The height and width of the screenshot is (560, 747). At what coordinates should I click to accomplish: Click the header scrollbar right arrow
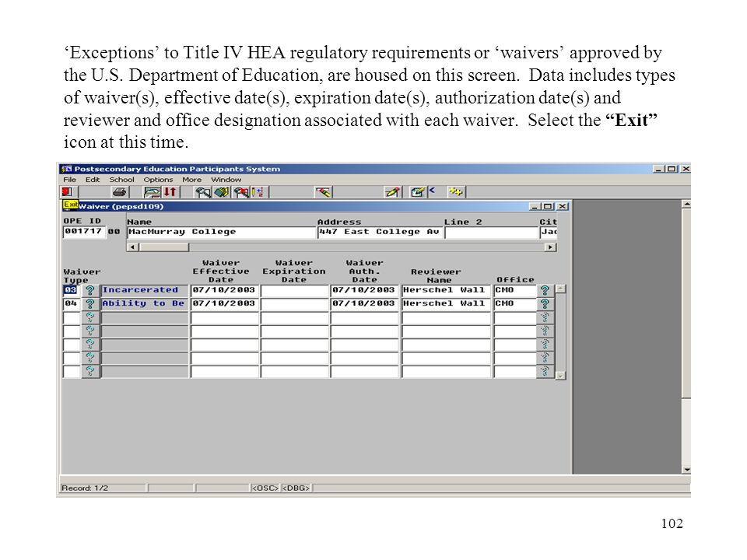(550, 247)
